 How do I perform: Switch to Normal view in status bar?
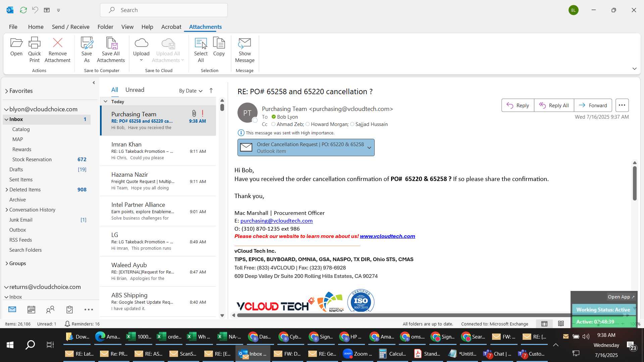(544, 324)
